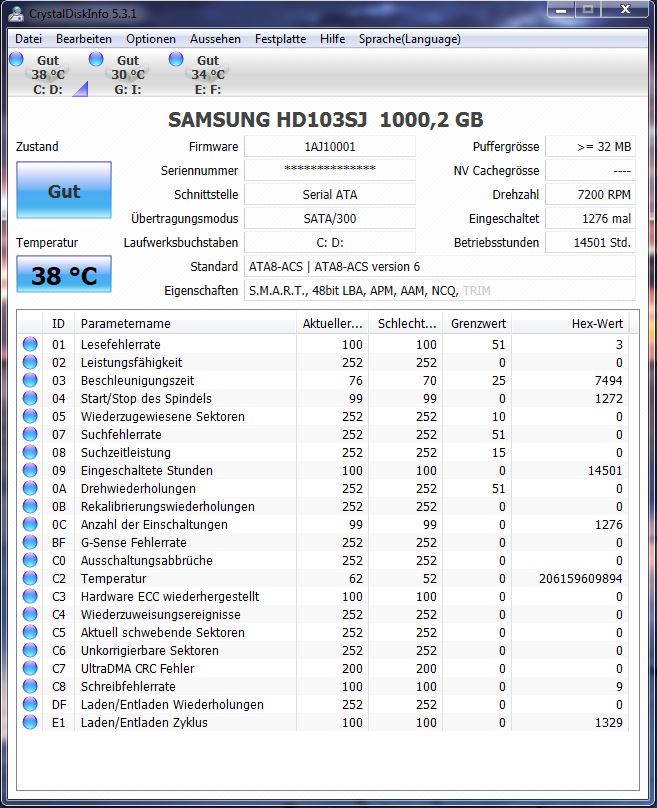Screen dimensions: 657x808
Task: Click the status orb for Unkorrigierbare Sektoren
Action: tap(30, 650)
